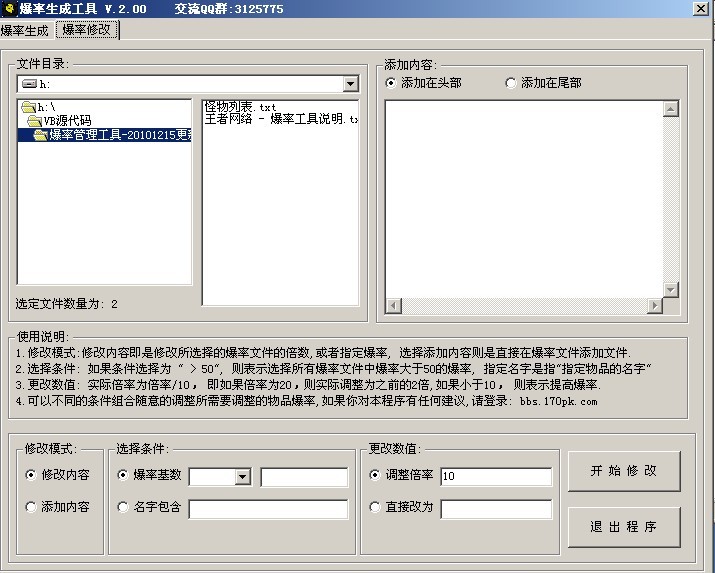715x573 pixels.
Task: Enable 直接改为 value option
Action: tap(375, 507)
